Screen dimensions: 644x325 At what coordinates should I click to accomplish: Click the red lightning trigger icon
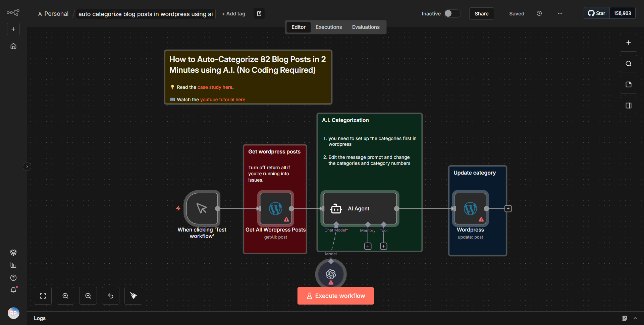(x=178, y=208)
